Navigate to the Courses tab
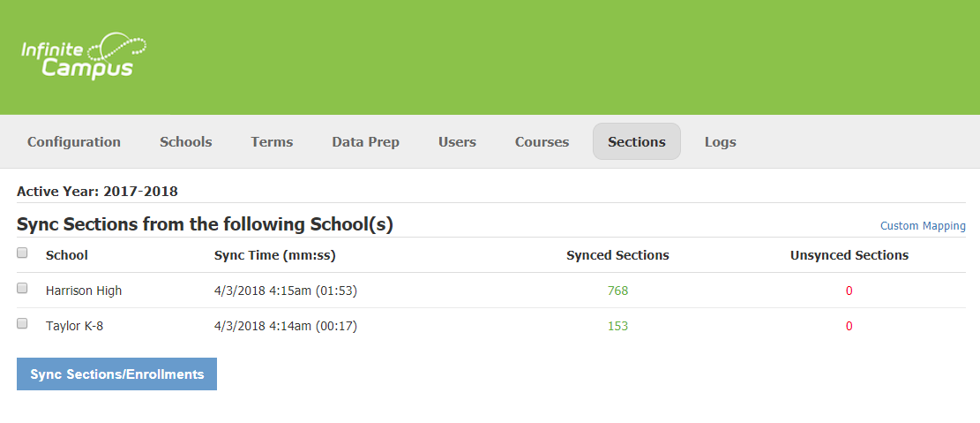The width and height of the screenshot is (980, 423). coord(542,141)
